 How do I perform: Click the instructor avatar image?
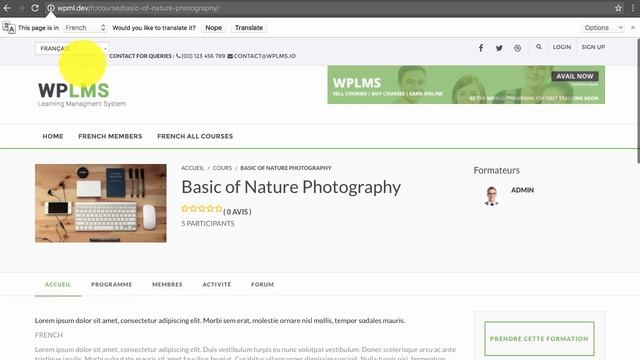tap(491, 196)
